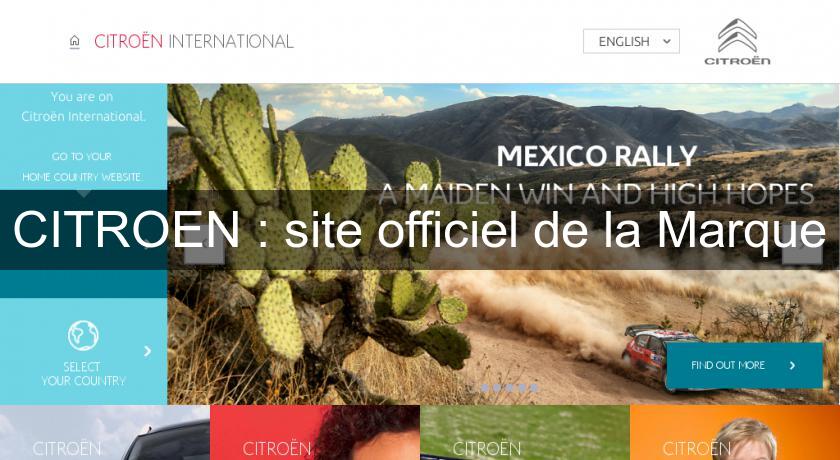Open the green Citroën tile
The height and width of the screenshot is (460, 840).
[525, 433]
